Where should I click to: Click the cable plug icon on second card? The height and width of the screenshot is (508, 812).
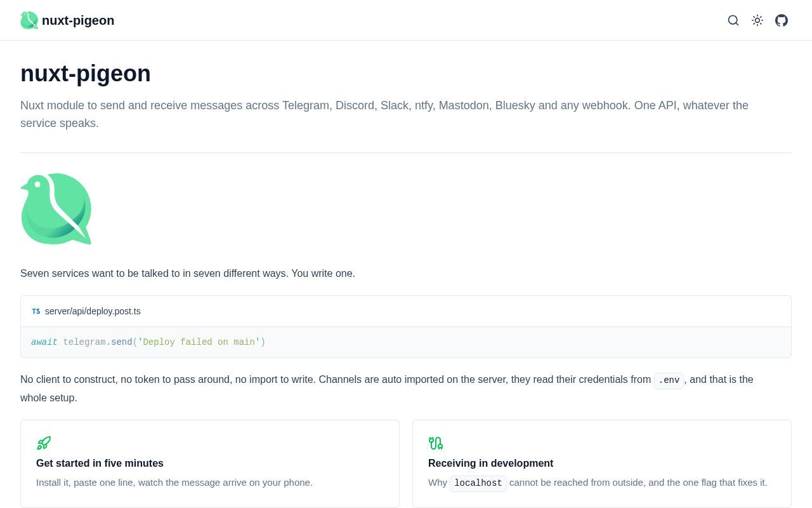click(436, 443)
